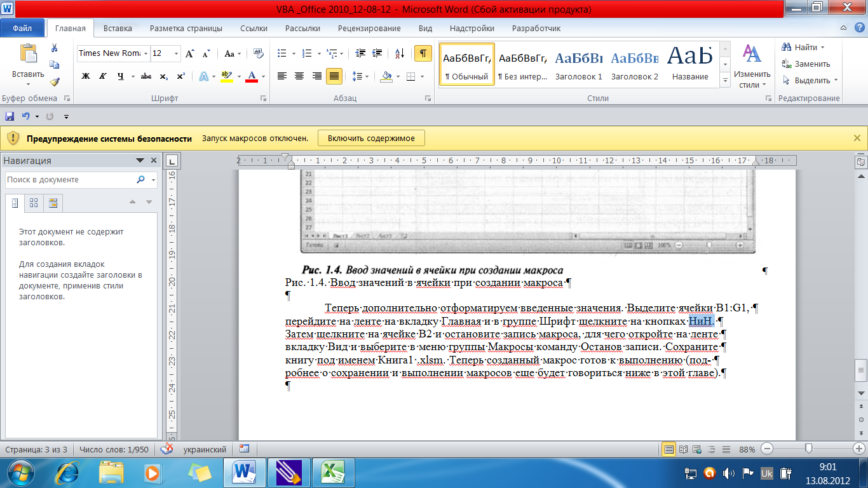Select the Format Painter brush
The width and height of the screenshot is (868, 488).
click(x=55, y=81)
